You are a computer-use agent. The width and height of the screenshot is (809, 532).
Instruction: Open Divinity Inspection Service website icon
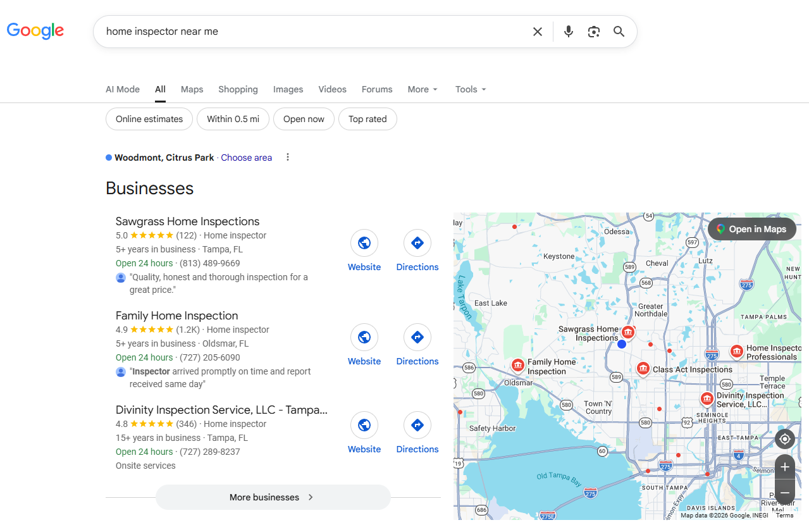(x=364, y=425)
